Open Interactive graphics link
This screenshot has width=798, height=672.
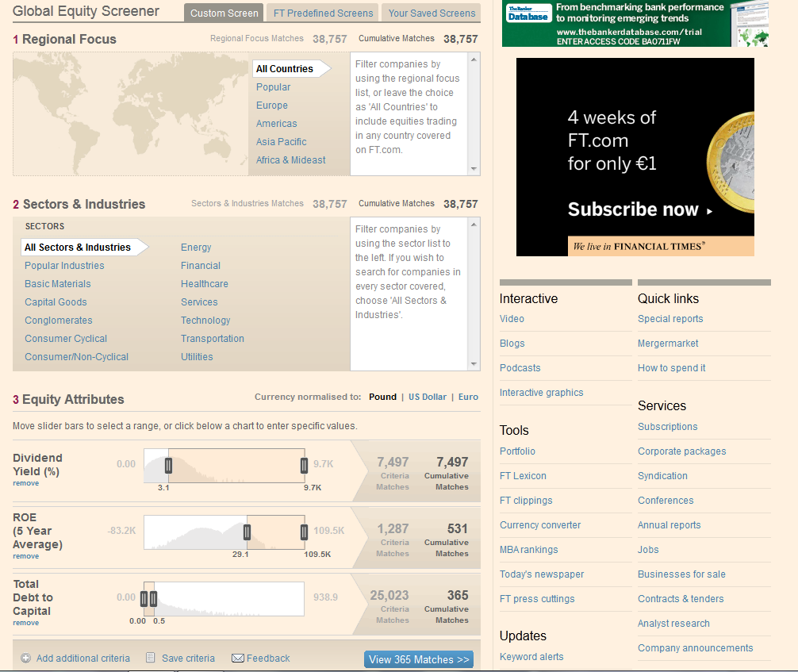point(541,393)
